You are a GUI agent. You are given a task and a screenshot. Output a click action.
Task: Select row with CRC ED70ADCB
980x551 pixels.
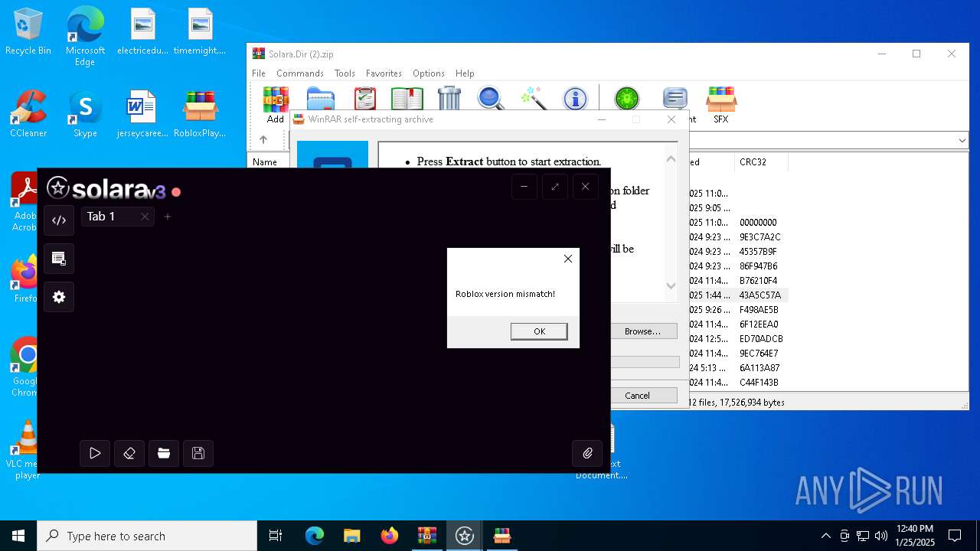761,339
